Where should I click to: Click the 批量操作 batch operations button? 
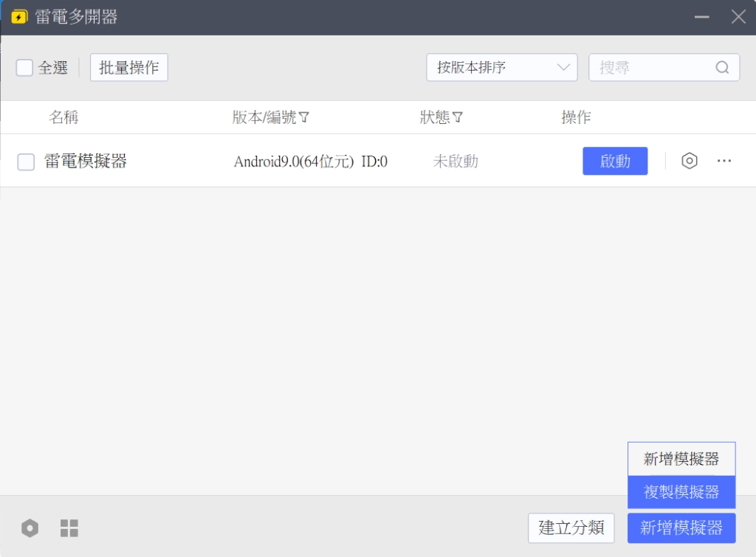click(128, 67)
